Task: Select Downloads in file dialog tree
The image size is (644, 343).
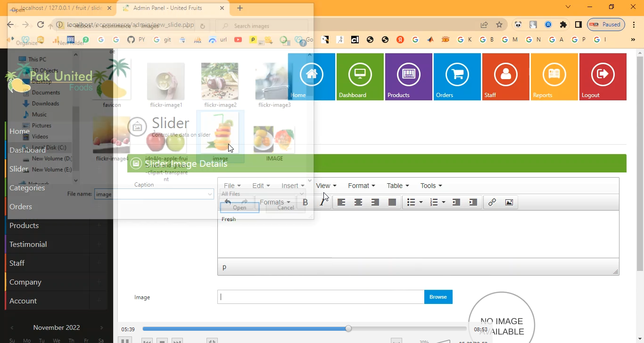Action: pos(45,104)
